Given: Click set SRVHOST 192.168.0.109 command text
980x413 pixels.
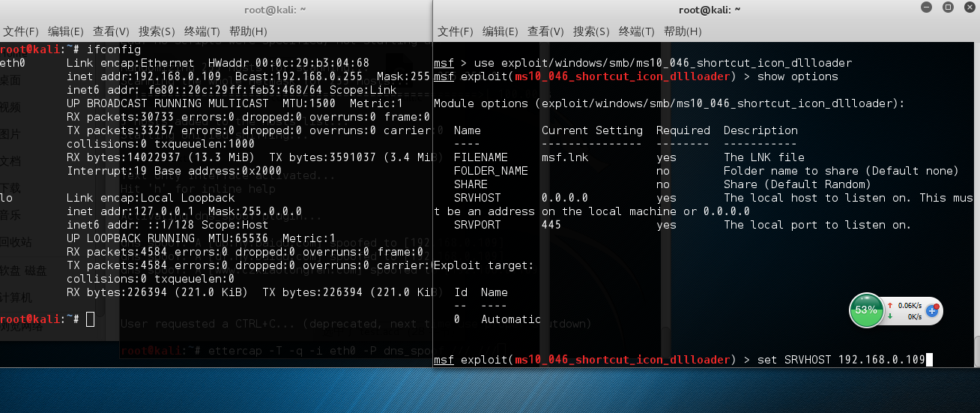Looking at the screenshot, I should click(x=841, y=360).
